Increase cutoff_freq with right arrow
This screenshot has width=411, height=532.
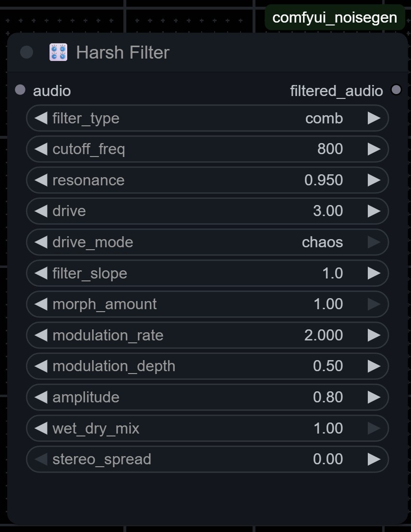[374, 149]
